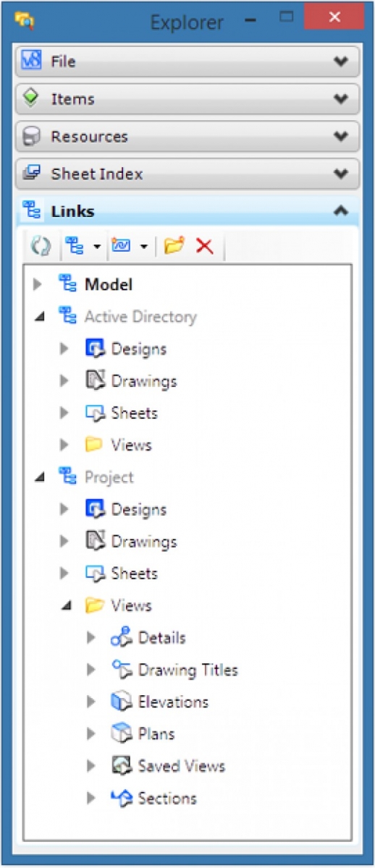
Task: Collapse the Project Views folder
Action: coord(66,606)
